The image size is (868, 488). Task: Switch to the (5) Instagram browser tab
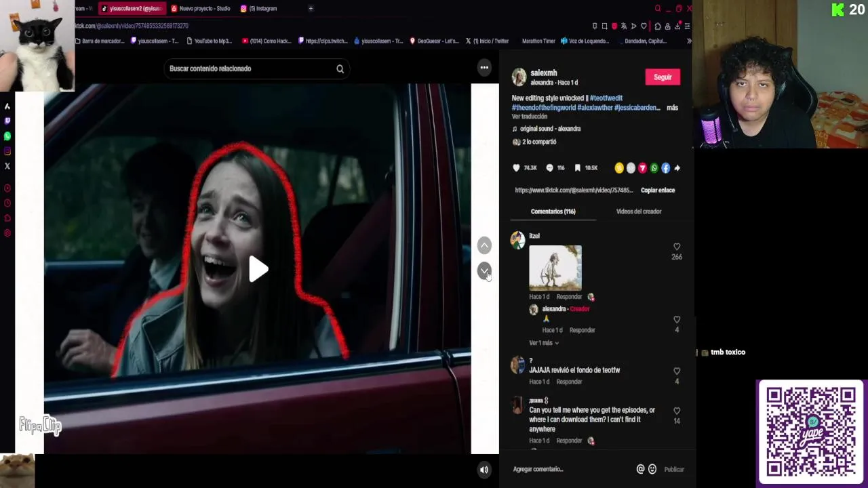tap(260, 8)
